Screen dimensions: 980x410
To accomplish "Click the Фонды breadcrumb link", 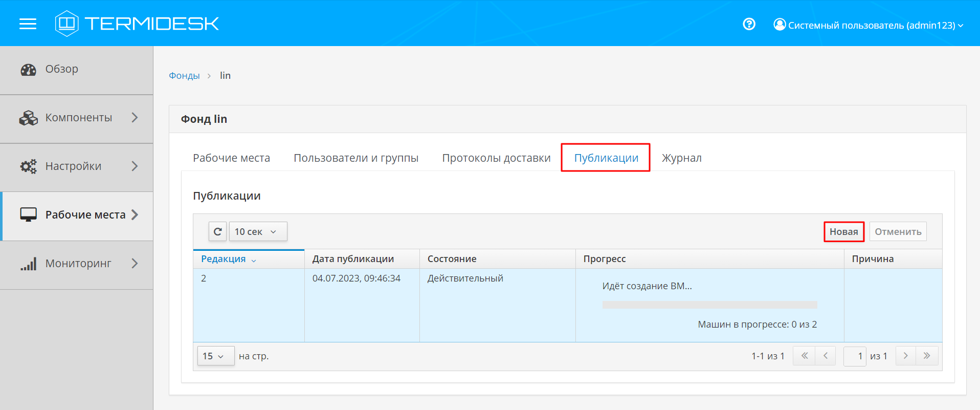I will (184, 76).
